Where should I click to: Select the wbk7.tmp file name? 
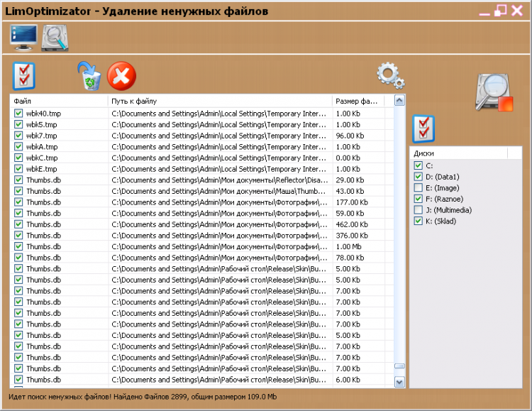point(42,136)
